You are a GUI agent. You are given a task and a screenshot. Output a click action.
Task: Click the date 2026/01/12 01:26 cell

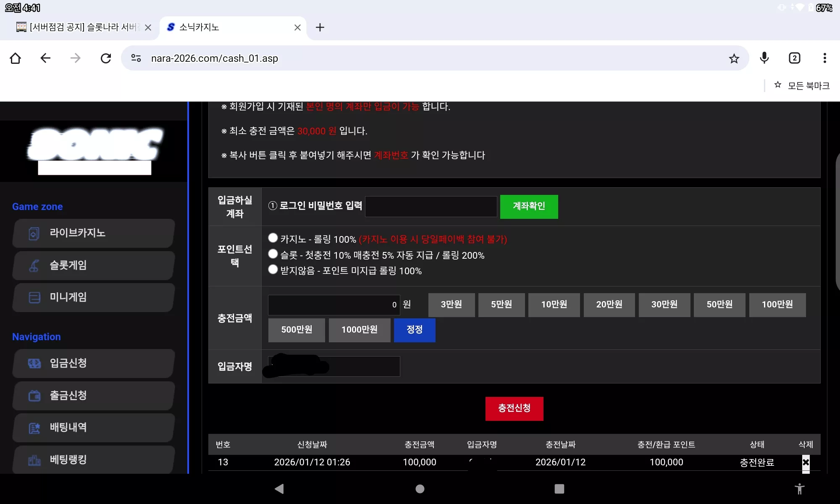pos(312,462)
